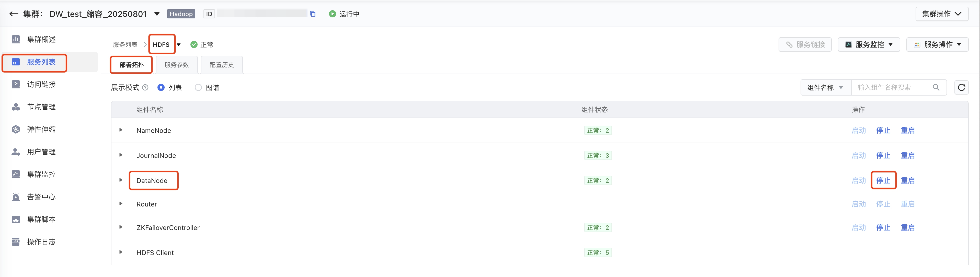Open the 集群操作 dropdown
The width and height of the screenshot is (980, 277).
point(942,14)
